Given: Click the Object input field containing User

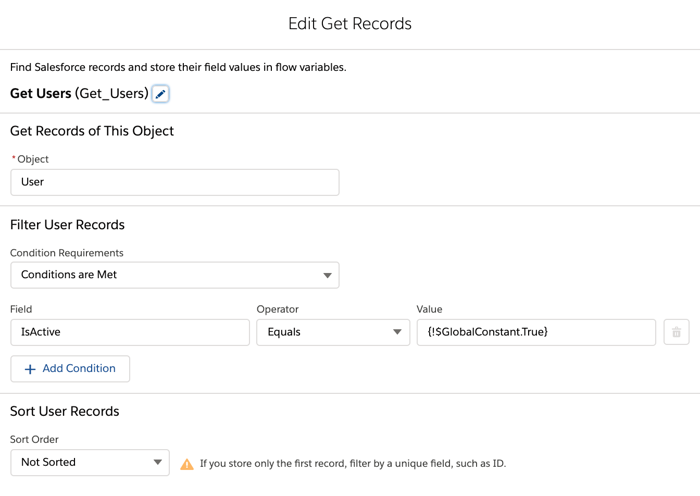Looking at the screenshot, I should tap(175, 182).
